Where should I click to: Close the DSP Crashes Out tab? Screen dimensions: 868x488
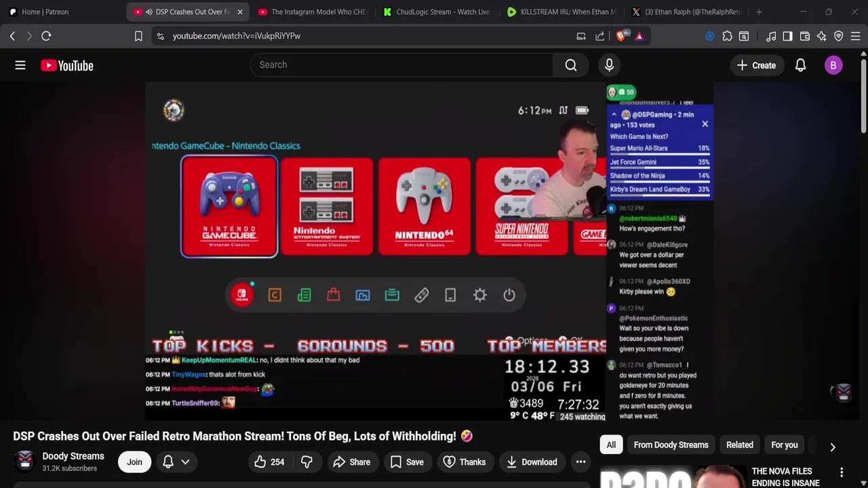239,12
